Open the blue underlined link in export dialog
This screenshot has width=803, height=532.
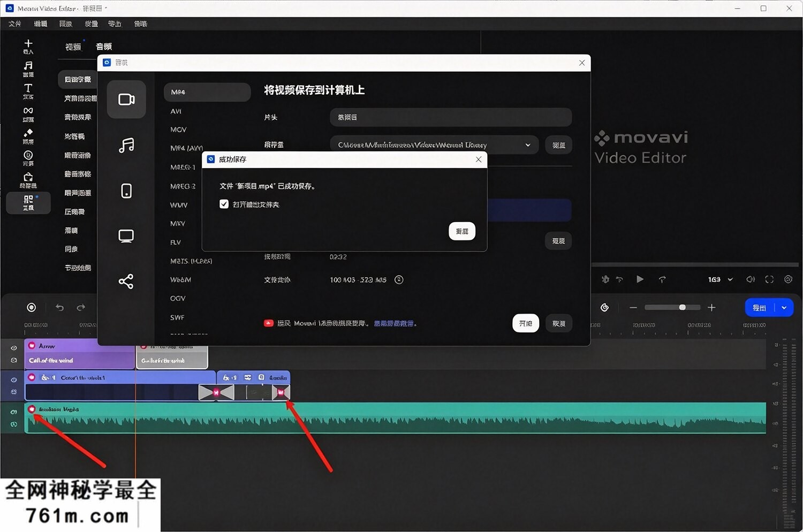[394, 323]
